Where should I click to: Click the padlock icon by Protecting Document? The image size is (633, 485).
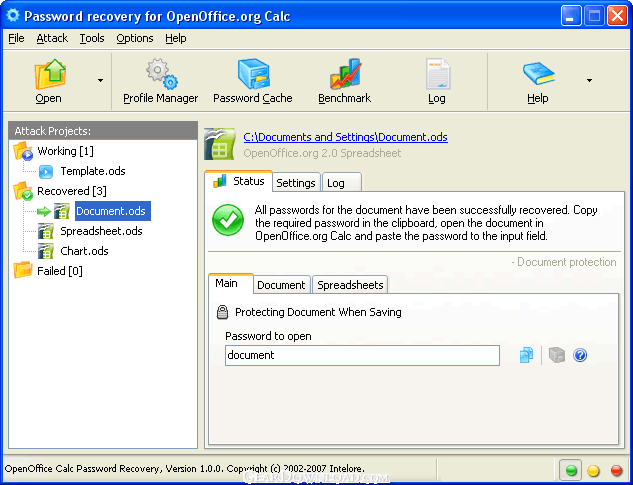(222, 312)
